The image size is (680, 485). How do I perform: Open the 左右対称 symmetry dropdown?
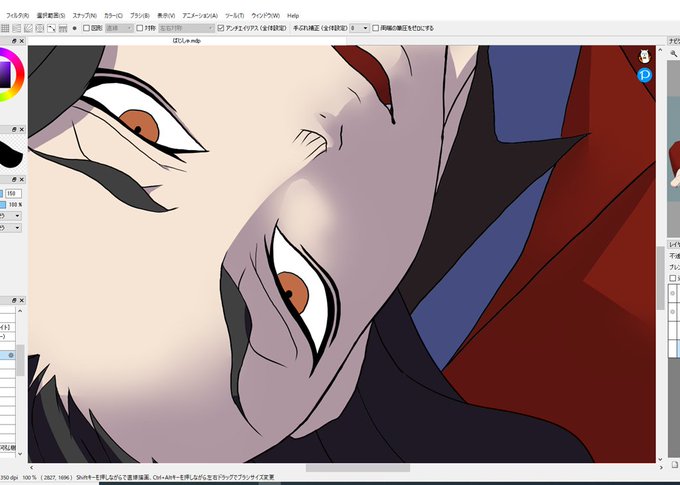pyautogui.click(x=186, y=28)
